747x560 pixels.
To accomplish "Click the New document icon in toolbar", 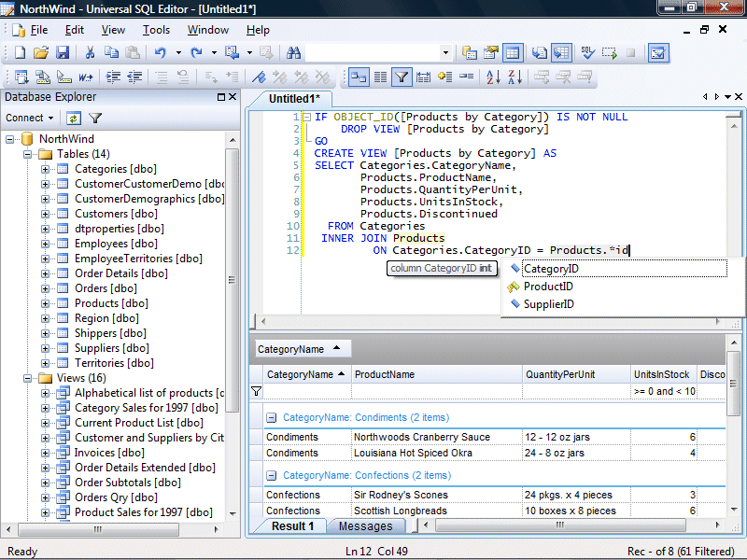I will 20,52.
